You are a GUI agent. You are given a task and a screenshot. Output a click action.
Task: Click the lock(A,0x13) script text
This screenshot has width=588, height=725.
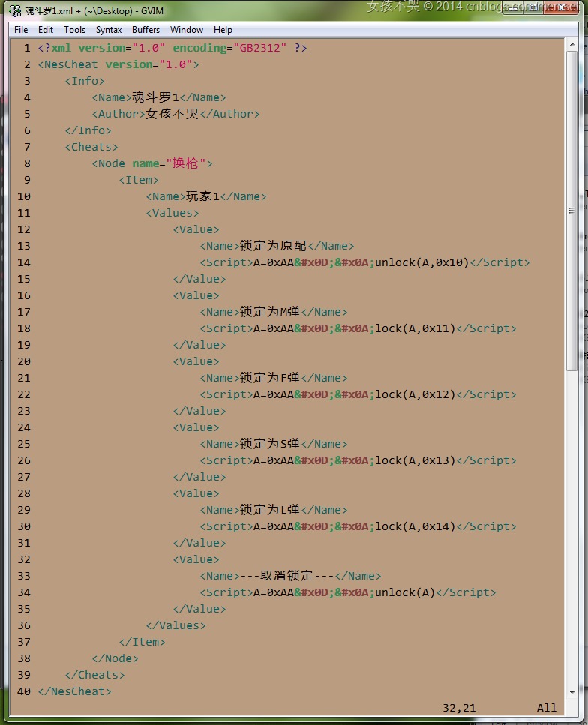(x=415, y=460)
